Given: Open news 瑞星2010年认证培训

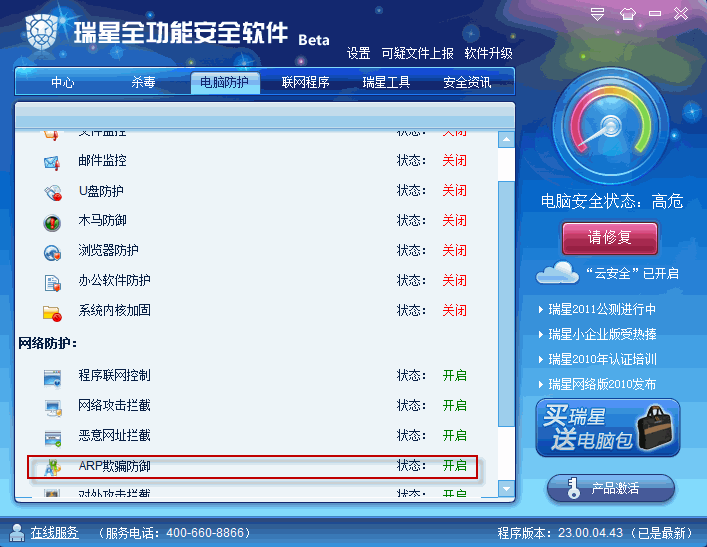Looking at the screenshot, I should [602, 359].
